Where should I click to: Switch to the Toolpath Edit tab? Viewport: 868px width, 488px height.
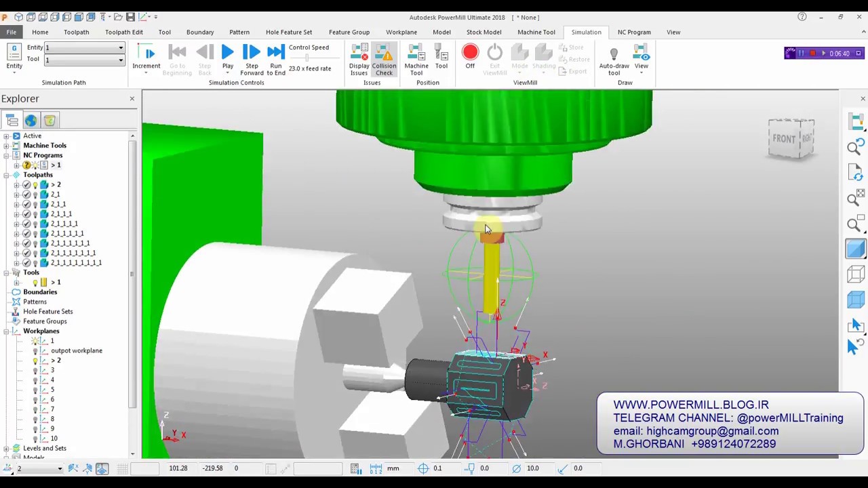point(124,32)
